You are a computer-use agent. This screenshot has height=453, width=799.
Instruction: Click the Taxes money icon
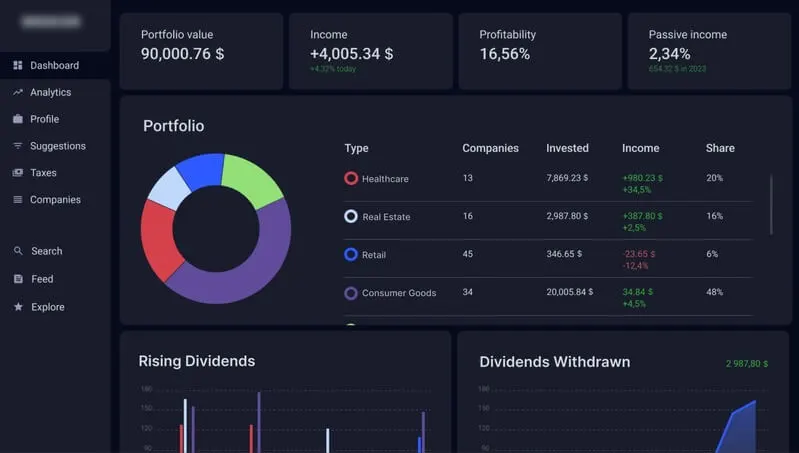(x=18, y=173)
